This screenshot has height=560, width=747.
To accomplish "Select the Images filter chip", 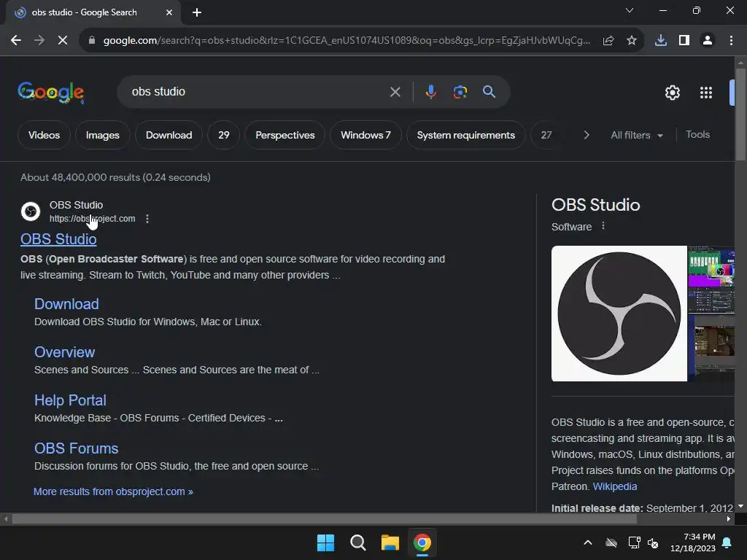I will point(102,135).
